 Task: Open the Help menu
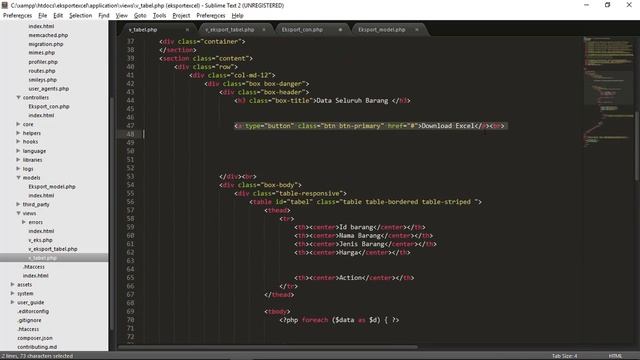pos(238,16)
